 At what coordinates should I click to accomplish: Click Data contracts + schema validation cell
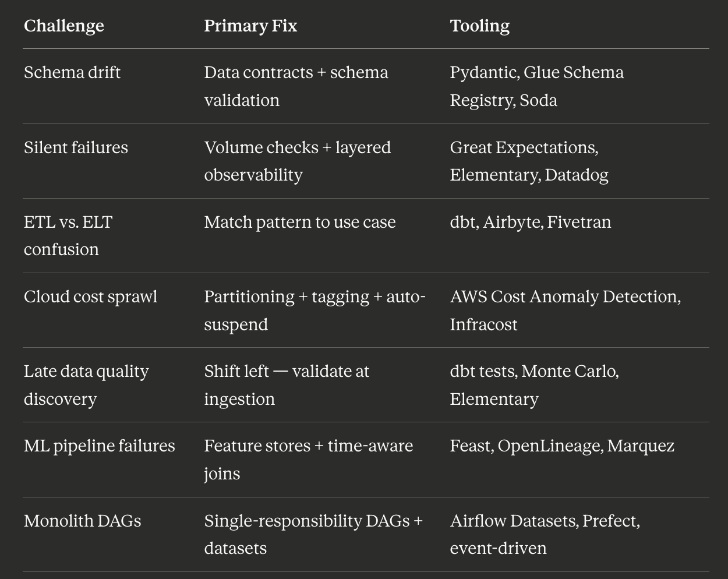[x=296, y=86]
